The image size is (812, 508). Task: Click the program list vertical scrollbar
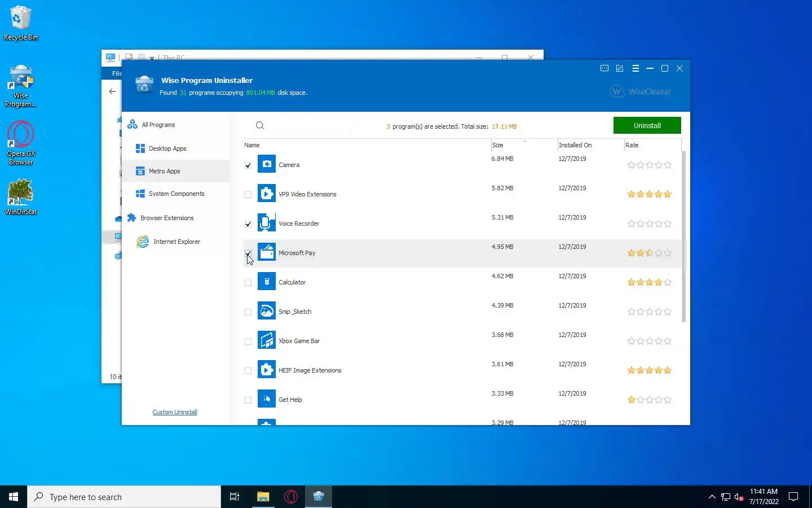click(x=684, y=237)
